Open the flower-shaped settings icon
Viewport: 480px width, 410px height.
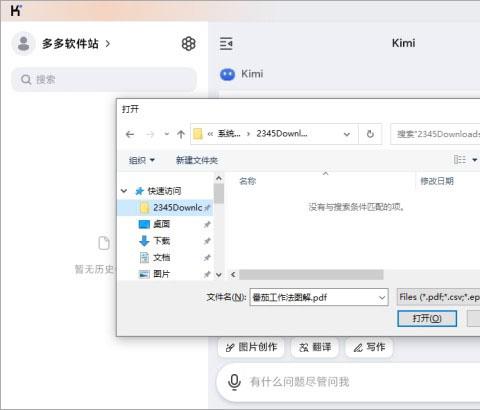188,44
